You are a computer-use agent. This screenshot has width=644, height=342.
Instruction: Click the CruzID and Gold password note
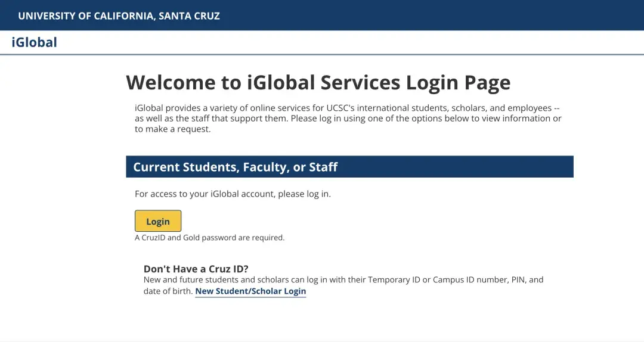[210, 238]
